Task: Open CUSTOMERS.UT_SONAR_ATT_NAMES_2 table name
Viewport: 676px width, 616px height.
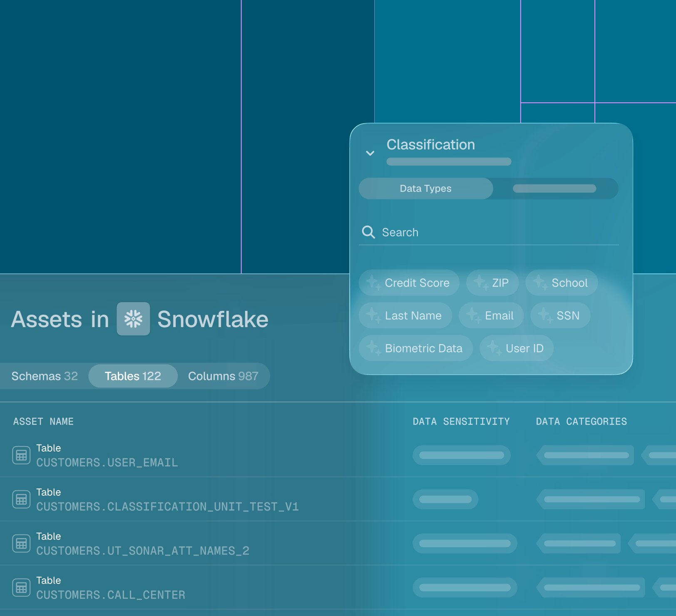Action: pyautogui.click(x=143, y=551)
